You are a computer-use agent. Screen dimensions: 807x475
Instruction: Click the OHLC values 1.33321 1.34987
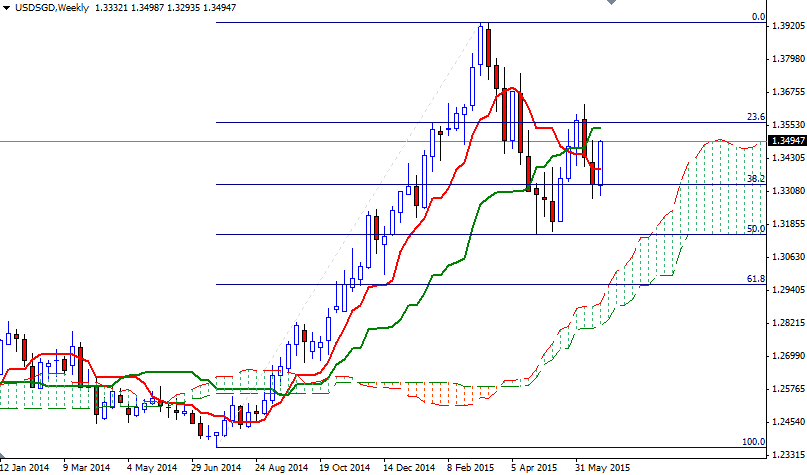pyautogui.click(x=129, y=8)
